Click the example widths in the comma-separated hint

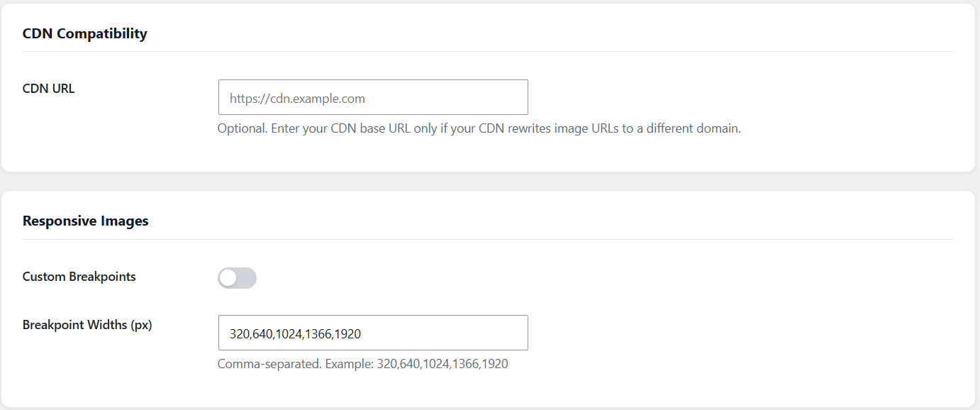pos(442,364)
